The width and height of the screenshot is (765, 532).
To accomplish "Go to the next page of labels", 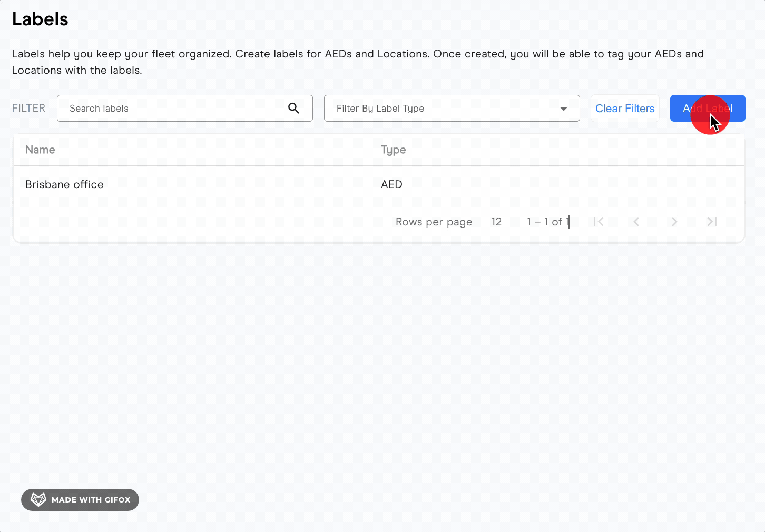I will (x=674, y=222).
